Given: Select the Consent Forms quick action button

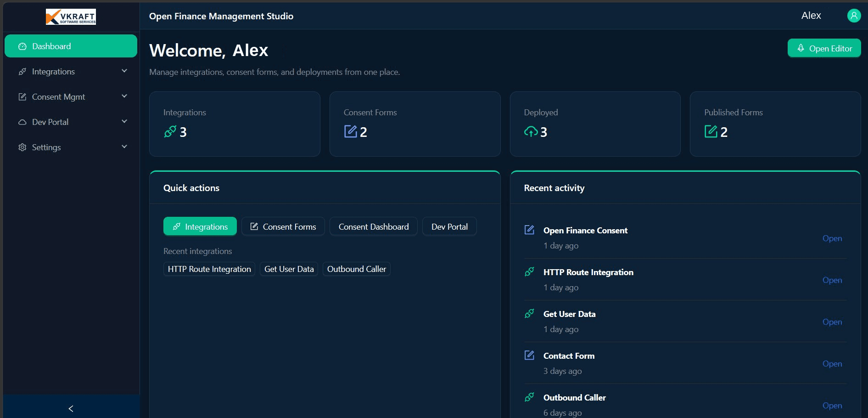Looking at the screenshot, I should pos(283,226).
